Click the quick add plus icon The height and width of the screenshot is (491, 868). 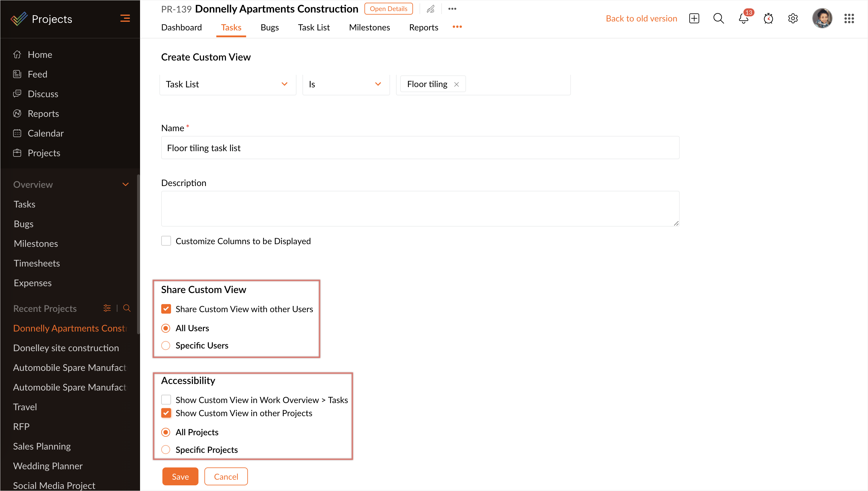pos(694,18)
